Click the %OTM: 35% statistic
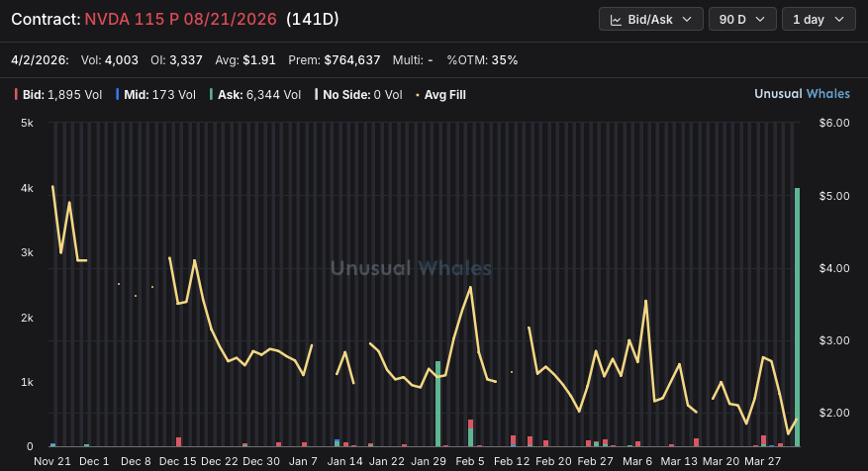This screenshot has width=868, height=471. click(x=482, y=59)
